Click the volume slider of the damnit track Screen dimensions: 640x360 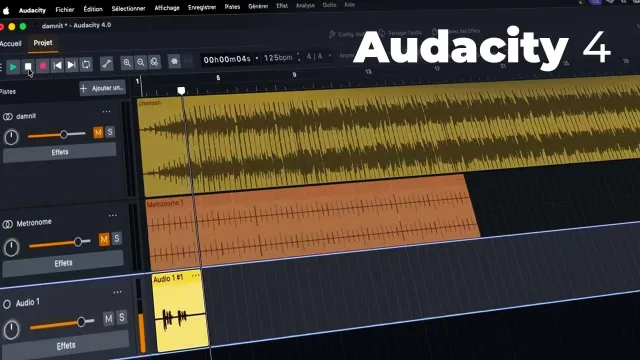pyautogui.click(x=57, y=135)
